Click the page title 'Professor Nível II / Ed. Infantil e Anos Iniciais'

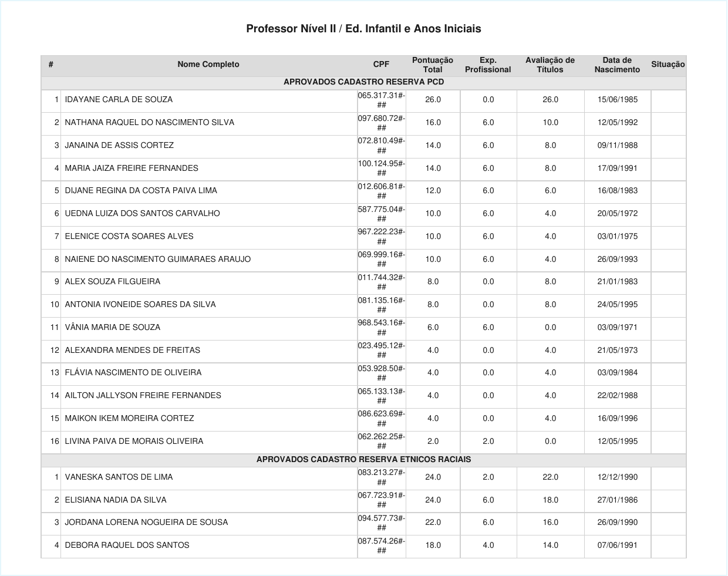pos(363,29)
